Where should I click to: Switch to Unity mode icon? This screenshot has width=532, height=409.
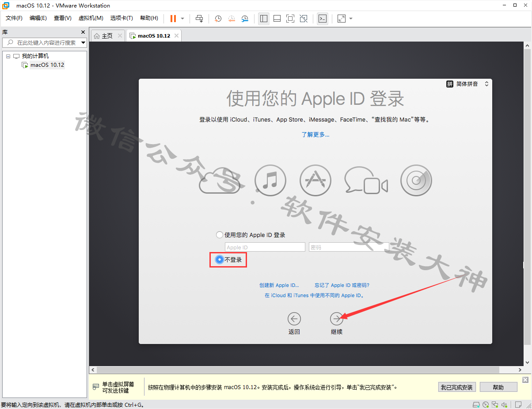(304, 19)
